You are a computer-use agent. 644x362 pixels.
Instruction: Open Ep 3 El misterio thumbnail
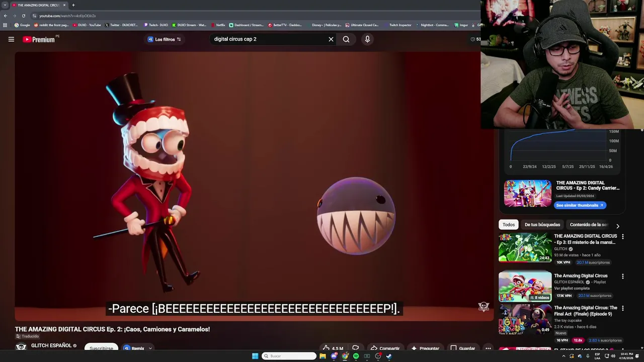(x=525, y=248)
